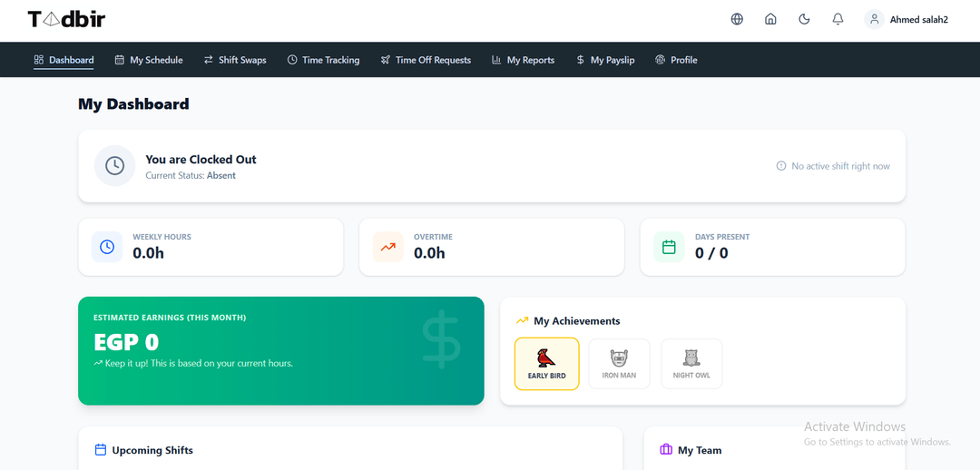
Task: Select the Dashboard tab
Action: point(64,60)
